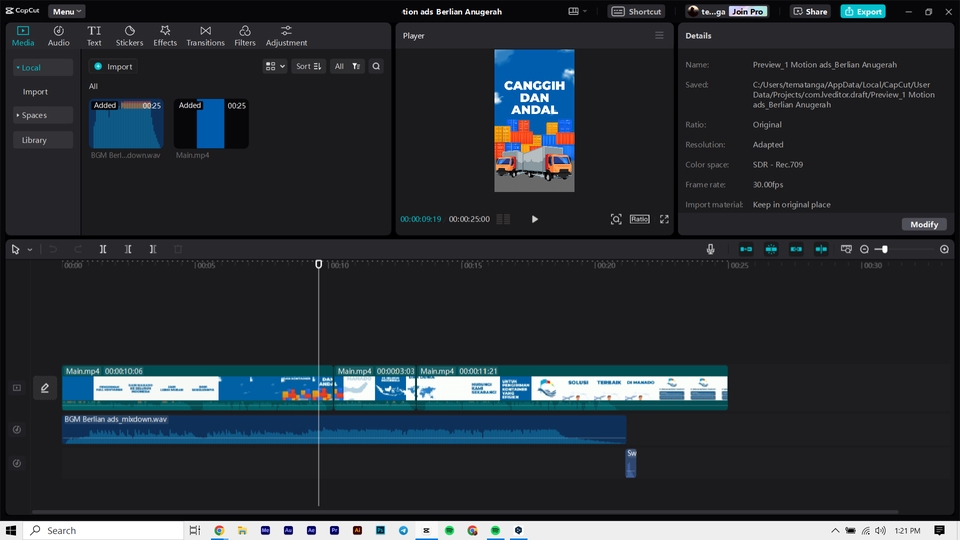The image size is (960, 540).
Task: Select Import in the left sidebar
Action: click(35, 91)
